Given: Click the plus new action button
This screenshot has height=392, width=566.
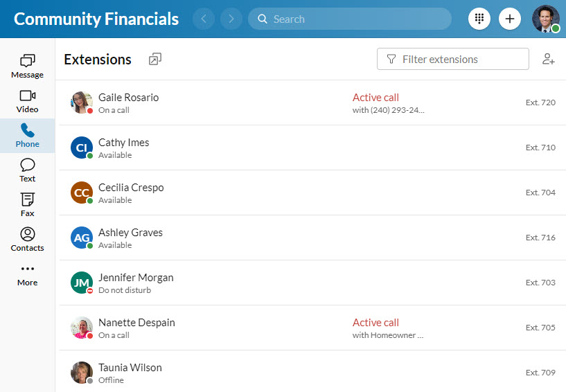Looking at the screenshot, I should [x=510, y=19].
